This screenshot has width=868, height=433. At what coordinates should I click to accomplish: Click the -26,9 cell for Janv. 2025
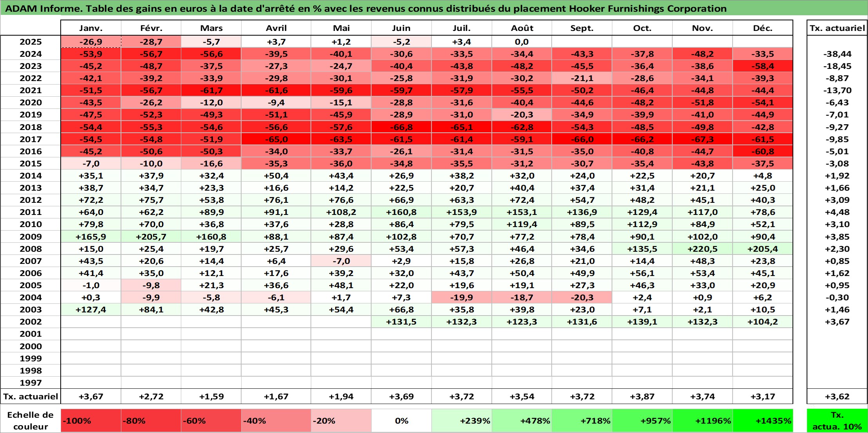91,41
